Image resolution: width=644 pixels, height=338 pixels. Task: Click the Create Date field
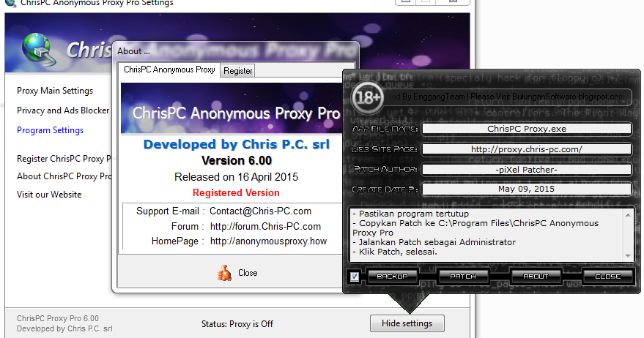point(527,189)
